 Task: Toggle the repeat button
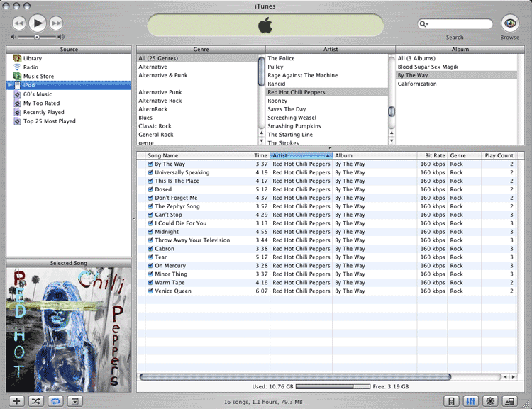tap(55, 401)
